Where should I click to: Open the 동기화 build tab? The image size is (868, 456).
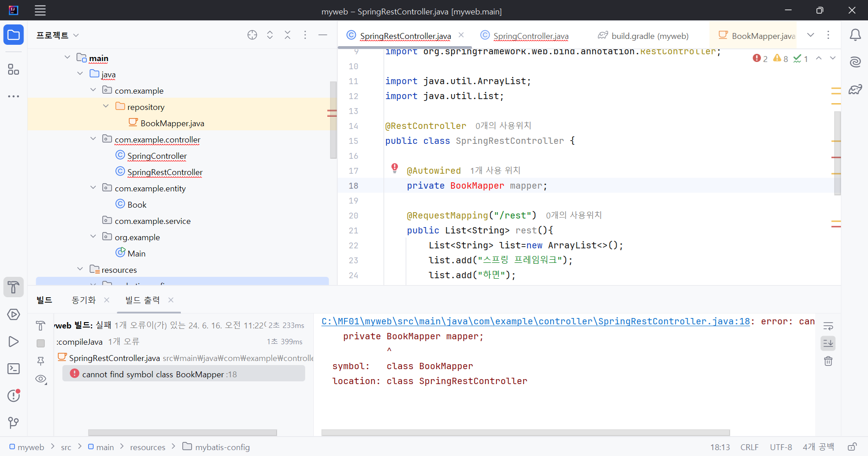click(84, 300)
